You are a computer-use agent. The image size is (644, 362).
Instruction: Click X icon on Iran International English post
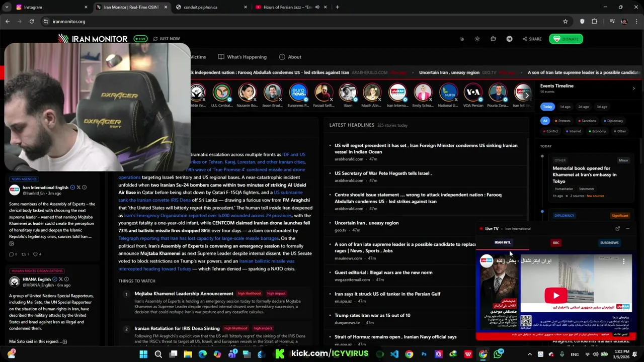78,188
